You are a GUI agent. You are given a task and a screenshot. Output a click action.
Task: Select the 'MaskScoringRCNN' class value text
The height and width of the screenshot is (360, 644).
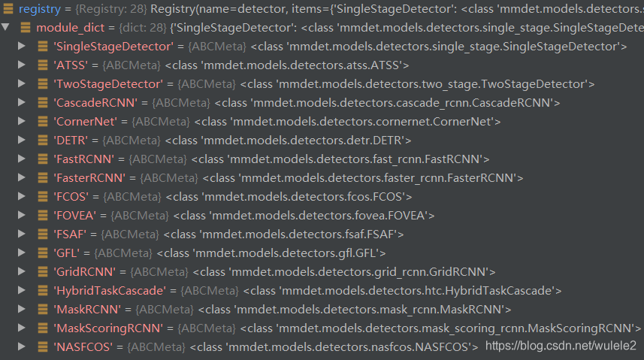pos(440,328)
